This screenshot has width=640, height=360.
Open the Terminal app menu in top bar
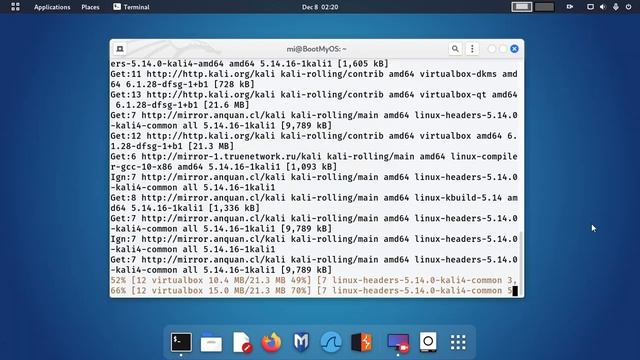tap(131, 7)
